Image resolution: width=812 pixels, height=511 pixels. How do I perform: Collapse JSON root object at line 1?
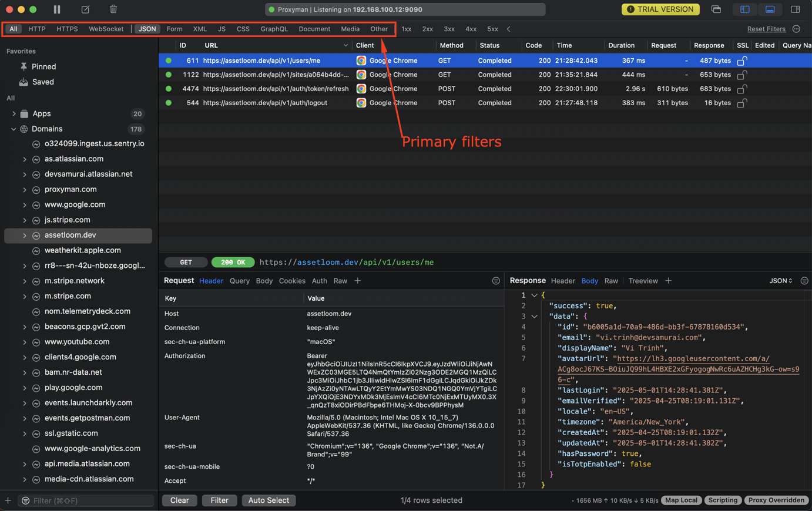[x=534, y=295]
